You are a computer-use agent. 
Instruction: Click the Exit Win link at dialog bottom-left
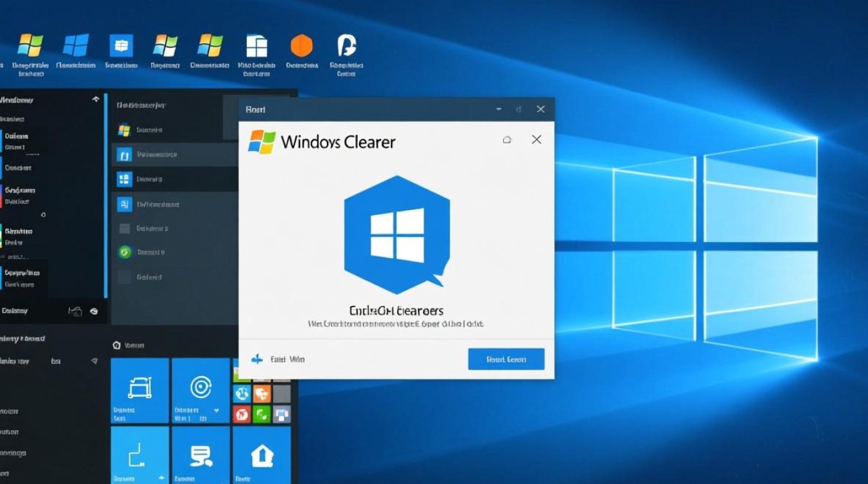pos(284,359)
